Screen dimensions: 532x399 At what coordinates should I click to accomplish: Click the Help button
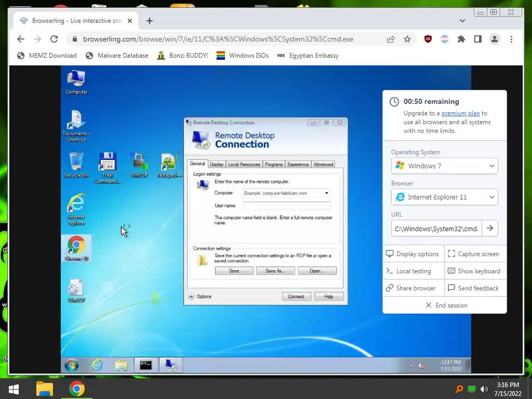coord(329,297)
